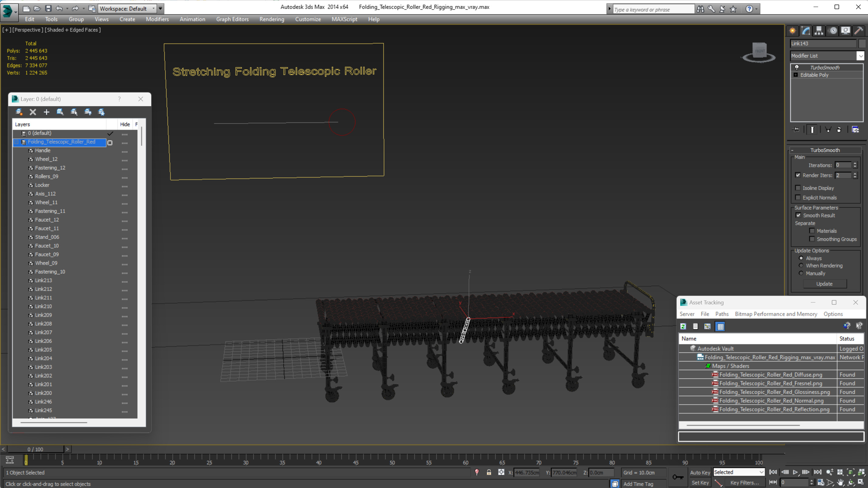The image size is (868, 488).
Task: Click Play Animation button
Action: coord(795,472)
